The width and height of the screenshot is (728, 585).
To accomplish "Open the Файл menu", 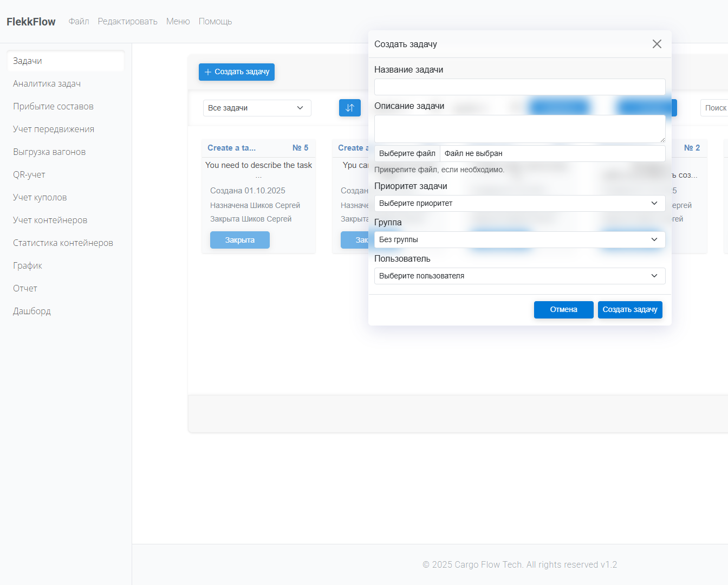I will coord(79,22).
